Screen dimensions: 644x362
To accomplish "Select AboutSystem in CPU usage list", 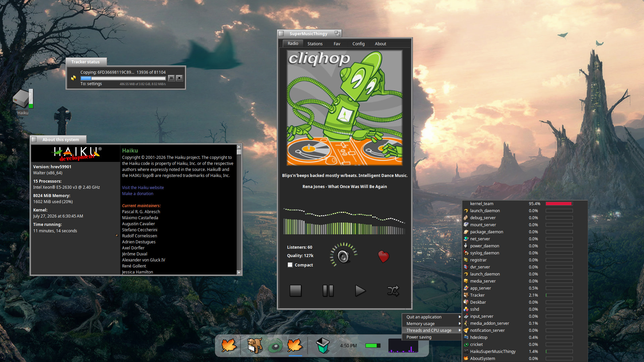I will point(525,359).
